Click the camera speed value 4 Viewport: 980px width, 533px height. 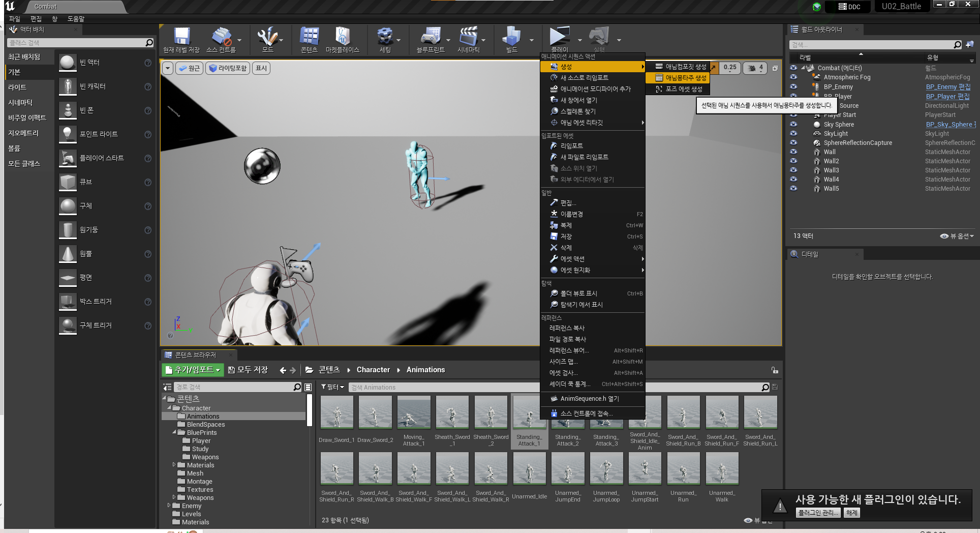[x=756, y=68]
